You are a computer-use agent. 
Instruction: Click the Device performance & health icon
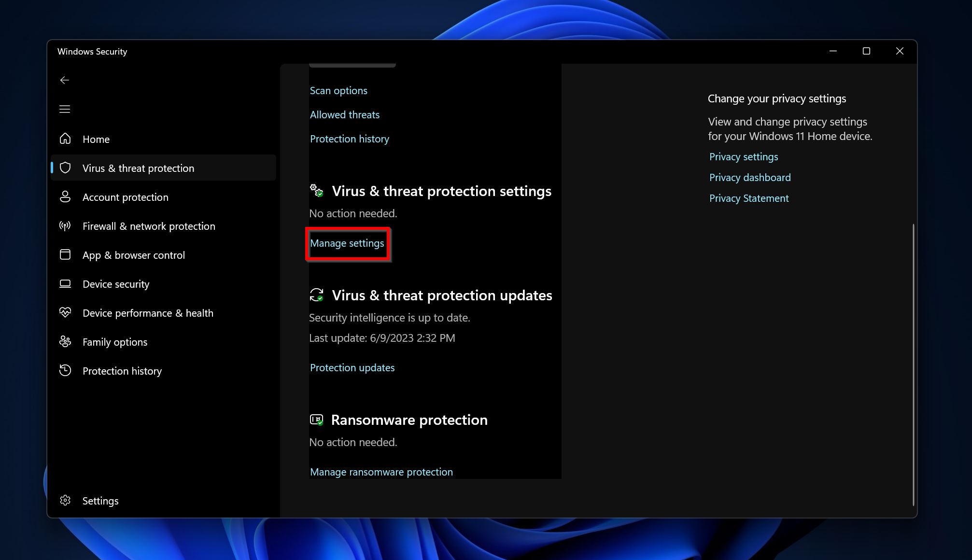tap(65, 312)
